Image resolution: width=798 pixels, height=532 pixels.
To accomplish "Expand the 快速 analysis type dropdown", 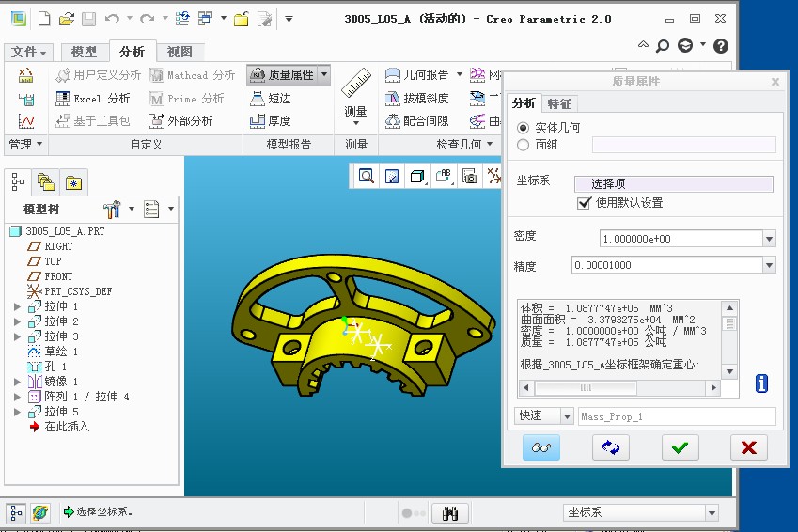I will (566, 416).
